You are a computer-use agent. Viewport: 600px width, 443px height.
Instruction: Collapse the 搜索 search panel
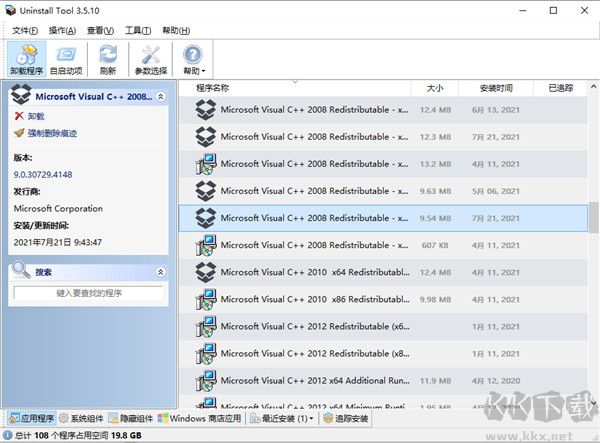click(x=161, y=272)
